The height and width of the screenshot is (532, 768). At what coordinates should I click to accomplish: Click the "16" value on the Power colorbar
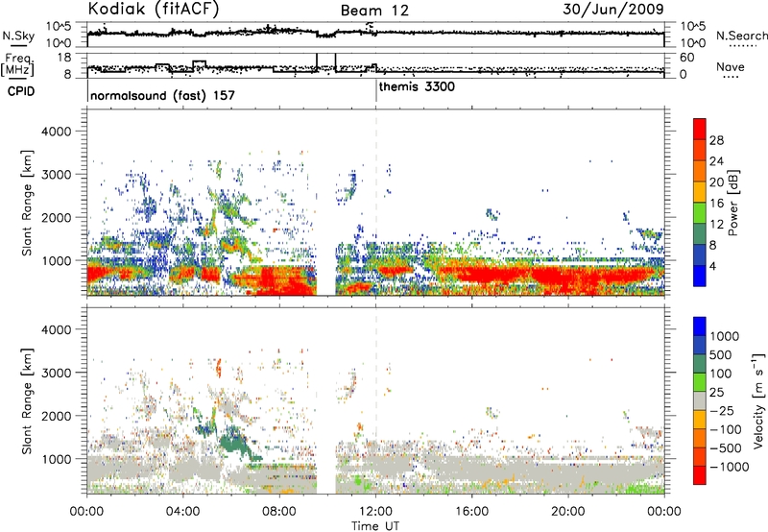716,204
